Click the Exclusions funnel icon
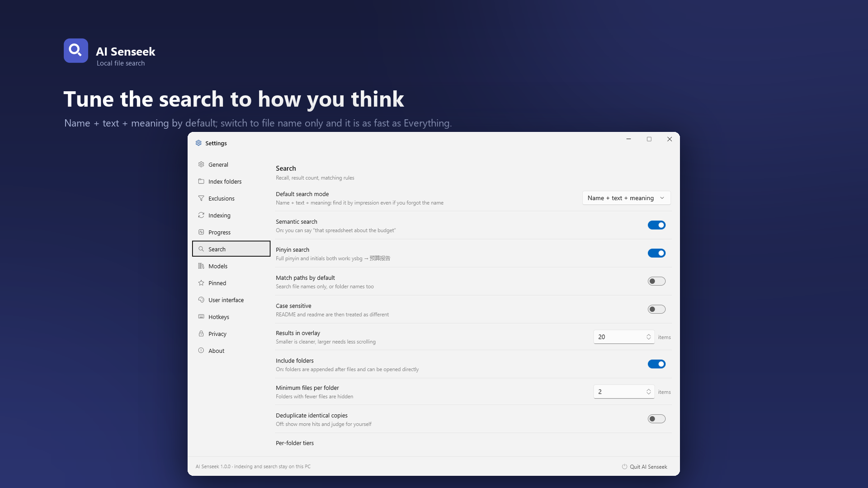The width and height of the screenshot is (868, 488). (201, 198)
